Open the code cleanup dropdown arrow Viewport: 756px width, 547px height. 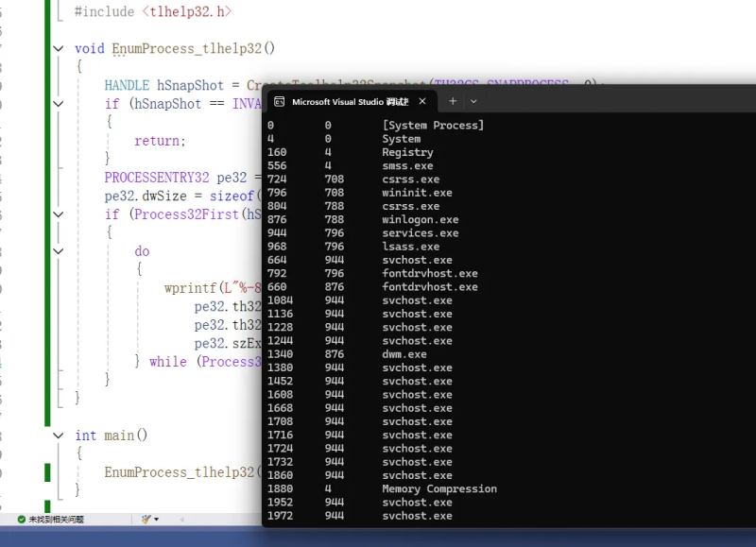tap(157, 521)
